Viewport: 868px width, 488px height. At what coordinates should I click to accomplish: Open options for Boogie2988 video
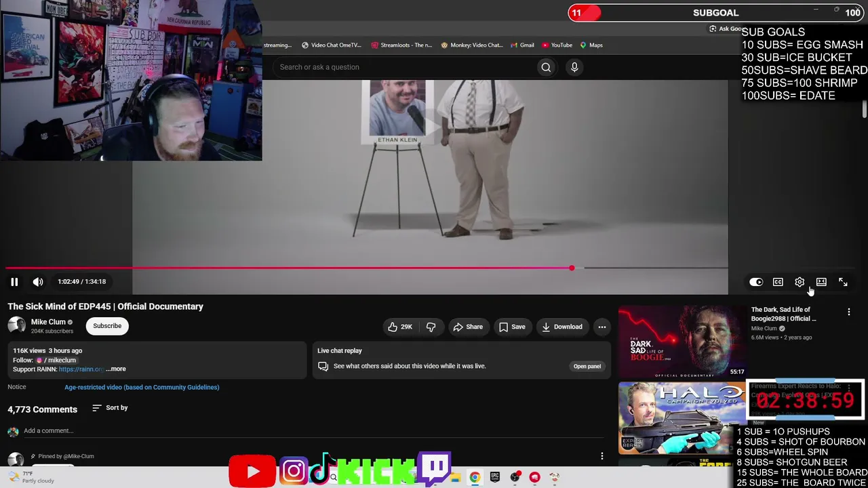pyautogui.click(x=848, y=312)
